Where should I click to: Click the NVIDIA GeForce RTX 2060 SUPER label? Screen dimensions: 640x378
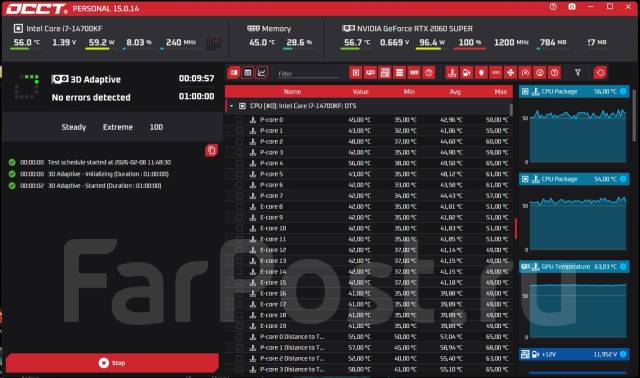(x=414, y=29)
